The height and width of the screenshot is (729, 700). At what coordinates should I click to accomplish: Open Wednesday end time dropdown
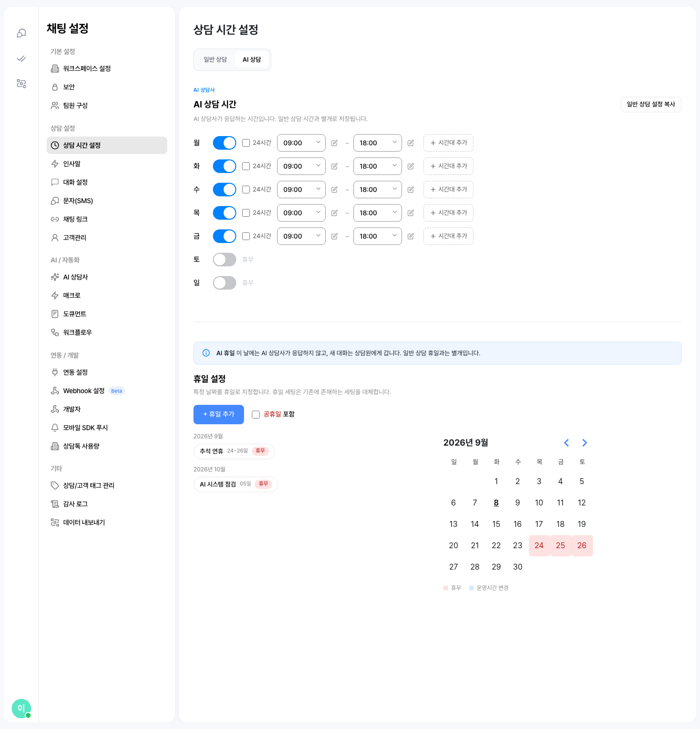378,190
